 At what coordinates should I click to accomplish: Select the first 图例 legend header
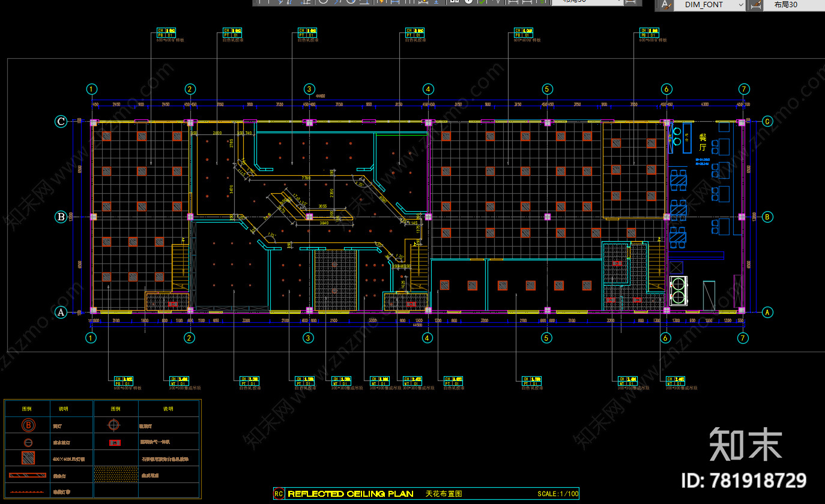point(27,409)
